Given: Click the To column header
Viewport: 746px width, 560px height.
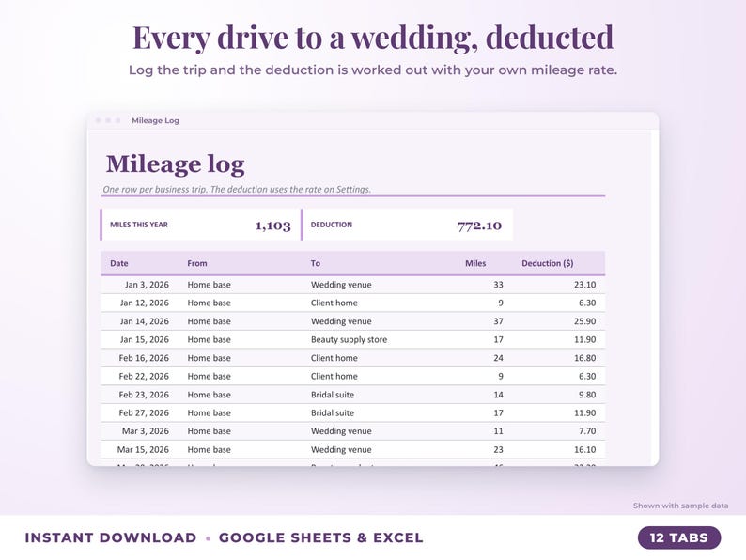Looking at the screenshot, I should click(x=316, y=263).
